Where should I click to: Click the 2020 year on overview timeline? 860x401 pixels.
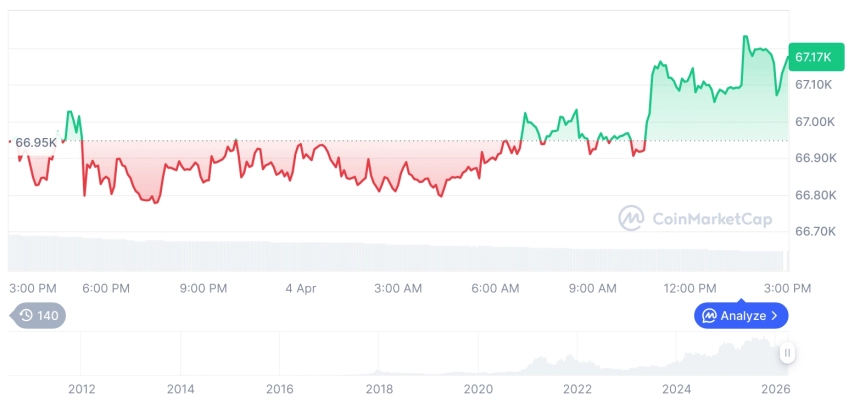tap(478, 389)
